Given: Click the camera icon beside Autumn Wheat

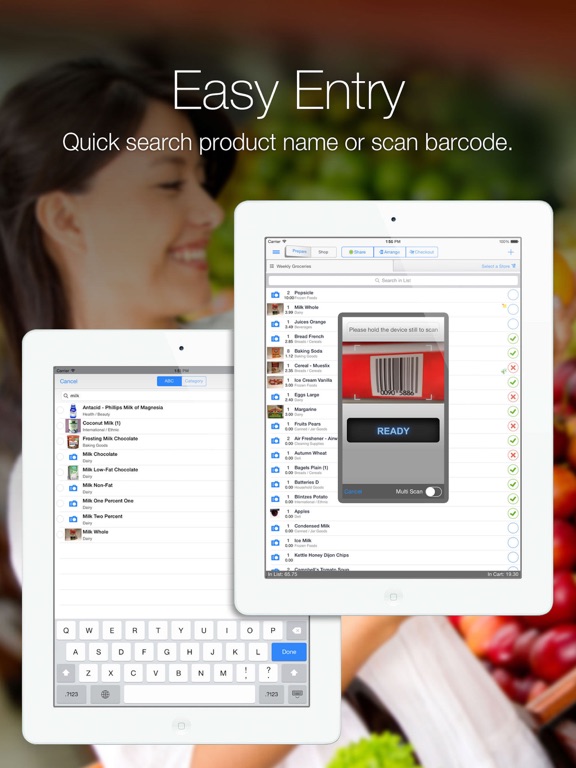Looking at the screenshot, I should (x=275, y=455).
